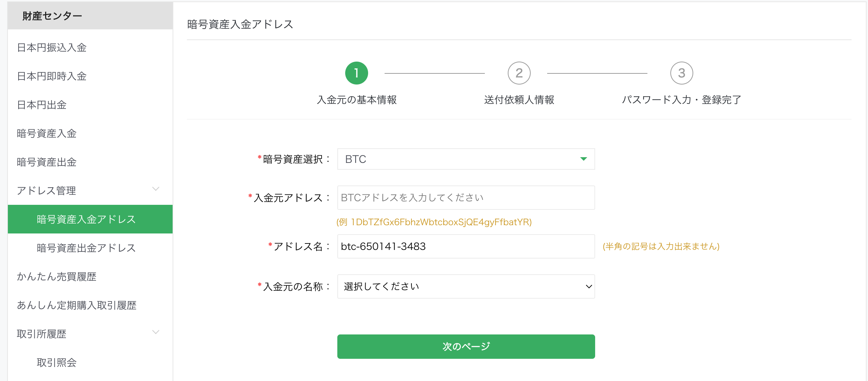Viewport: 868px width, 381px height.
Task: View あんしん定期購入取引履歴
Action: tap(77, 305)
